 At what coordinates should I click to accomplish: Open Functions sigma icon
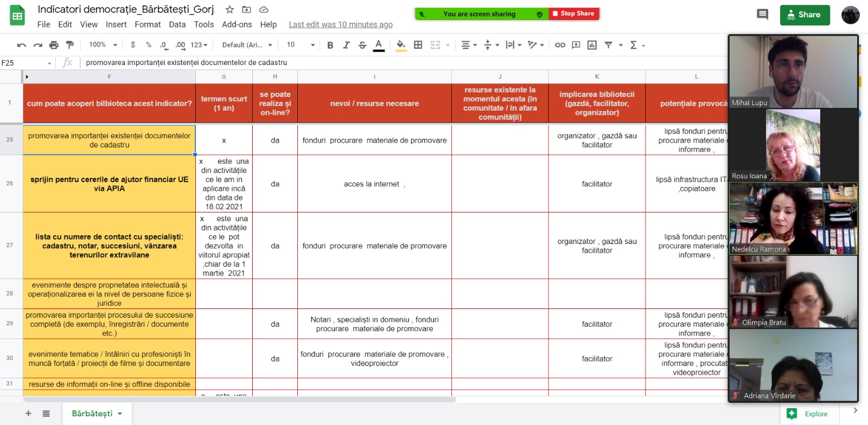[x=634, y=45]
